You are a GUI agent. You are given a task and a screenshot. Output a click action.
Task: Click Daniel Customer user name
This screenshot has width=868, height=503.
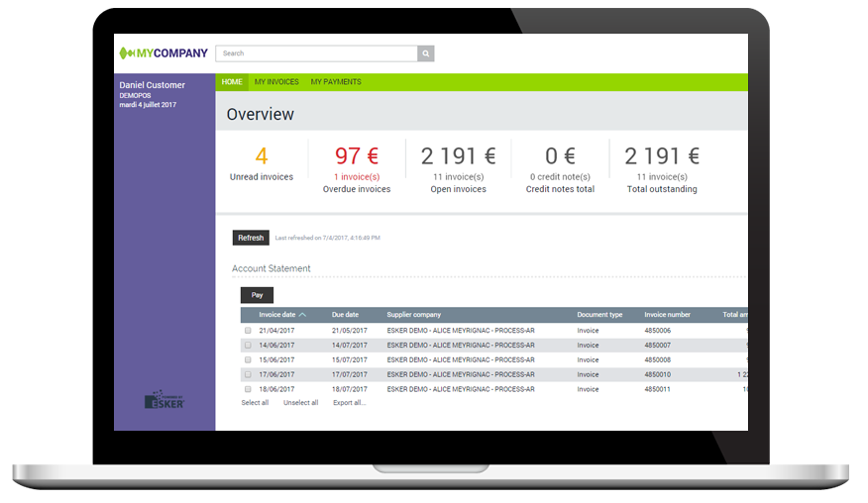point(153,85)
